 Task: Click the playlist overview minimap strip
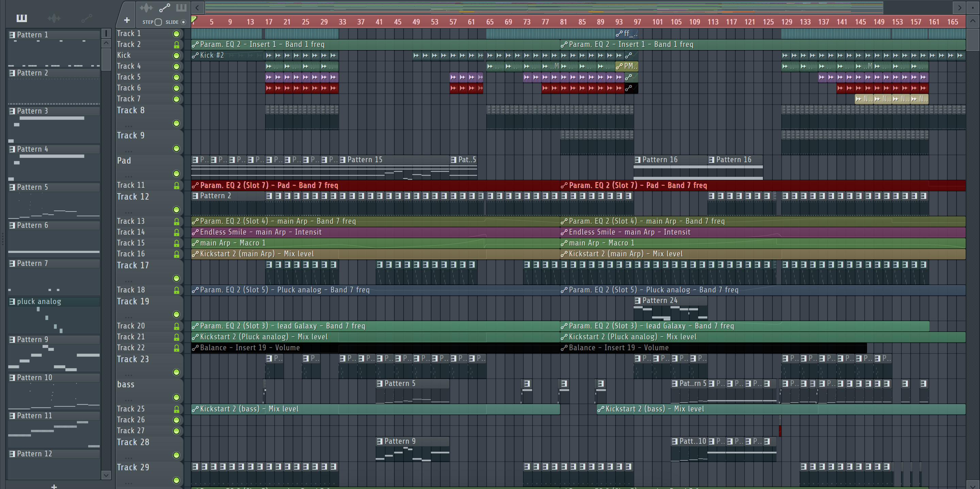point(544,7)
